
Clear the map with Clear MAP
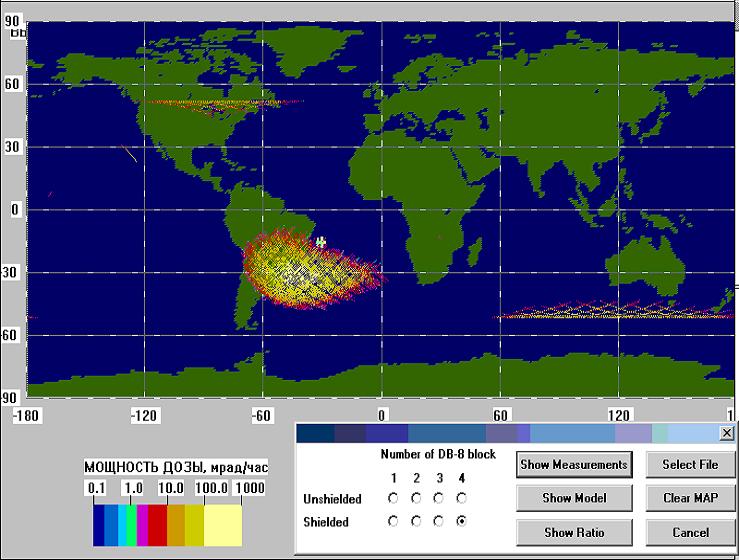690,497
